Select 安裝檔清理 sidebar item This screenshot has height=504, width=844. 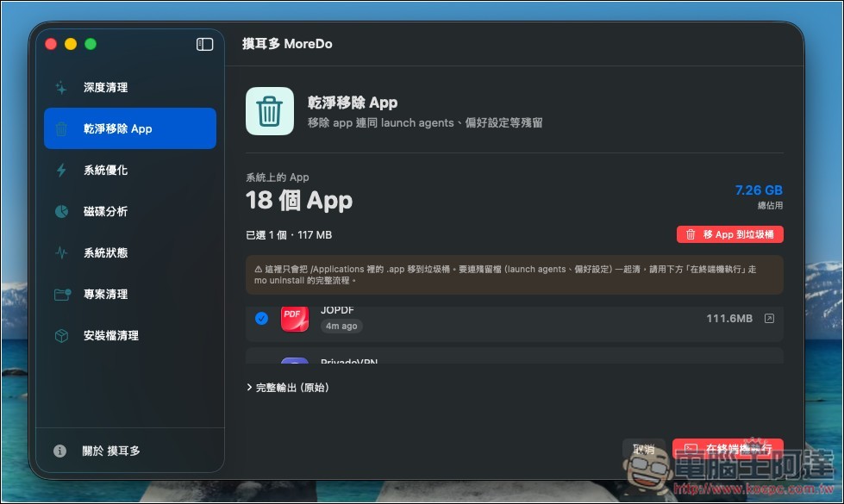click(129, 336)
